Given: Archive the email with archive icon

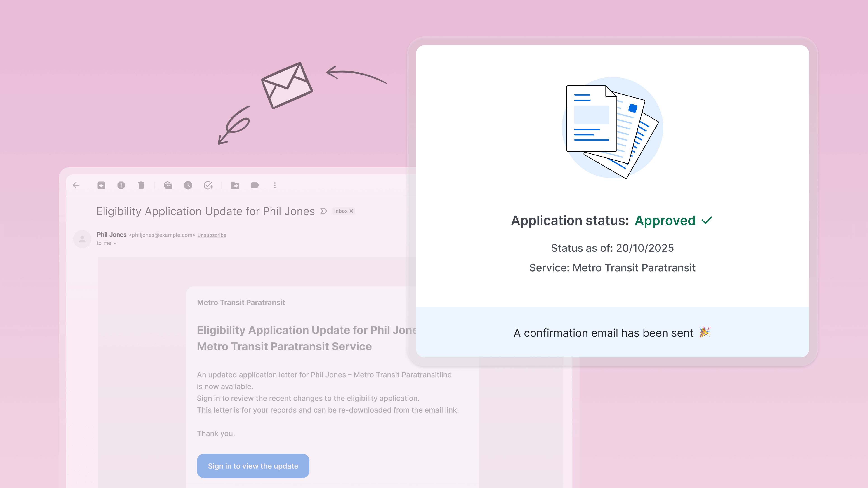Looking at the screenshot, I should [x=101, y=185].
